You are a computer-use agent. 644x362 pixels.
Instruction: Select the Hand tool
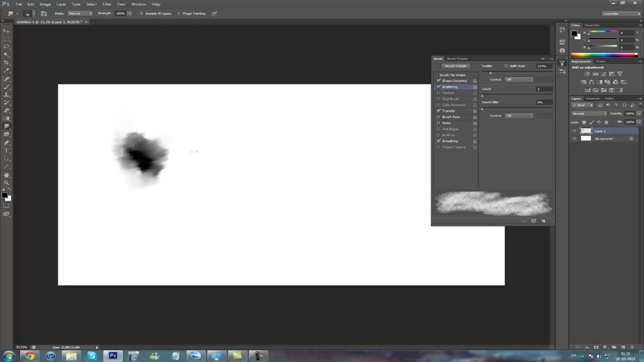click(x=6, y=175)
